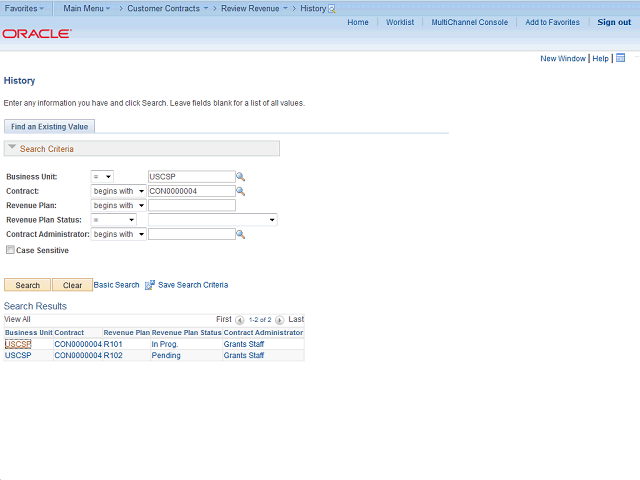Viewport: 640px width, 480px height.
Task: Click the Business Unit column header
Action: coord(29,333)
